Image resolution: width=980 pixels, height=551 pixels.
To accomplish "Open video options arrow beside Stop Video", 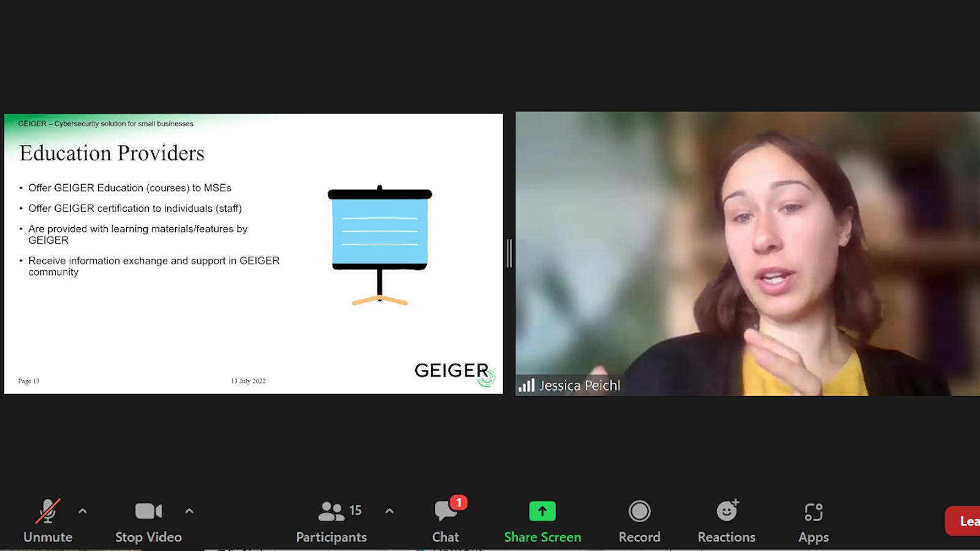I will [189, 511].
